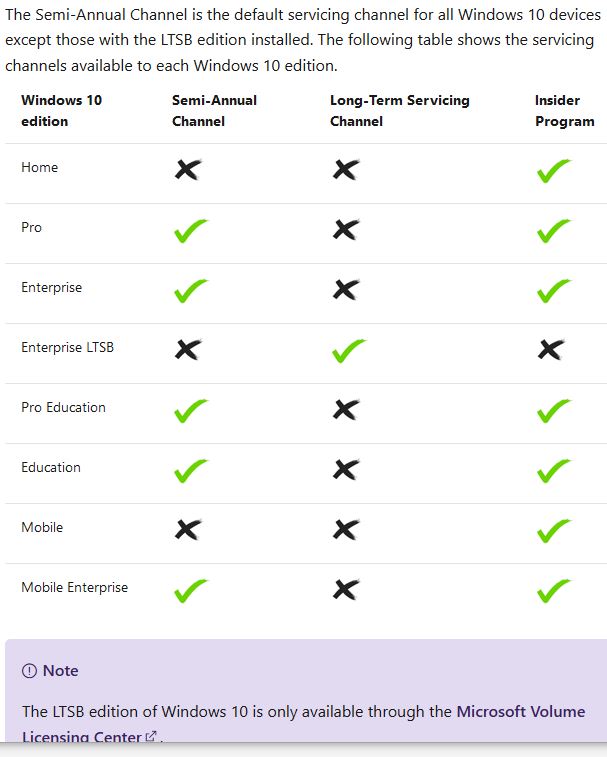Click the Semi-Annual Channel column header

214,110
